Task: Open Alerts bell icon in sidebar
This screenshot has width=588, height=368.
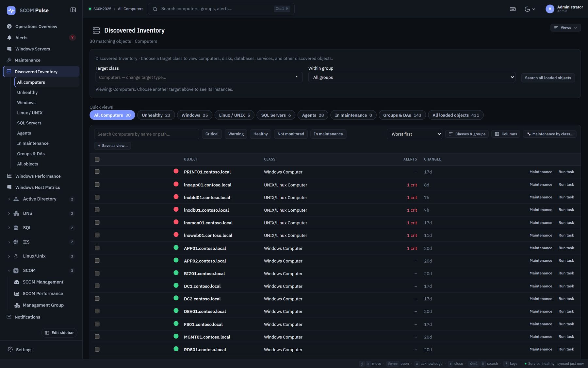Action: pos(9,38)
